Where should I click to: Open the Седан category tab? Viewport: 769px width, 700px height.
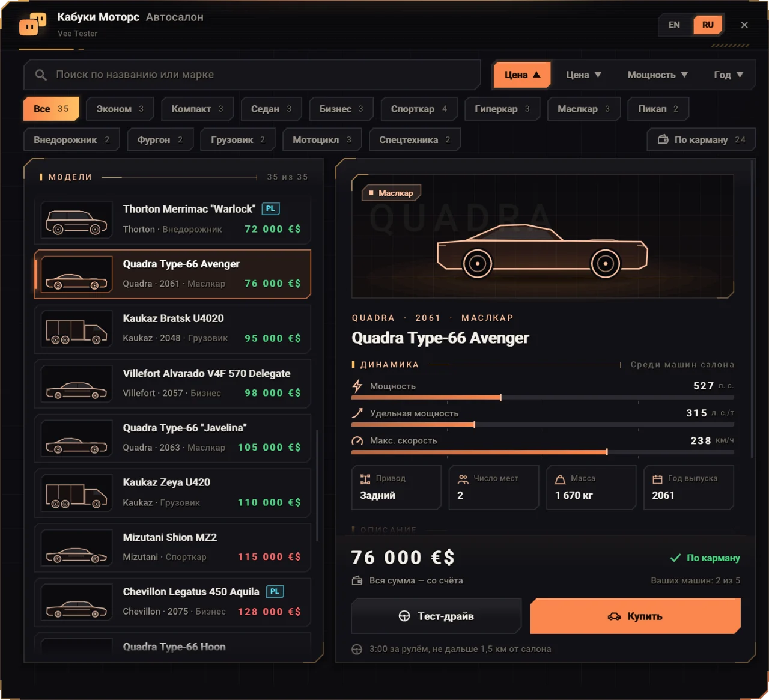[271, 109]
